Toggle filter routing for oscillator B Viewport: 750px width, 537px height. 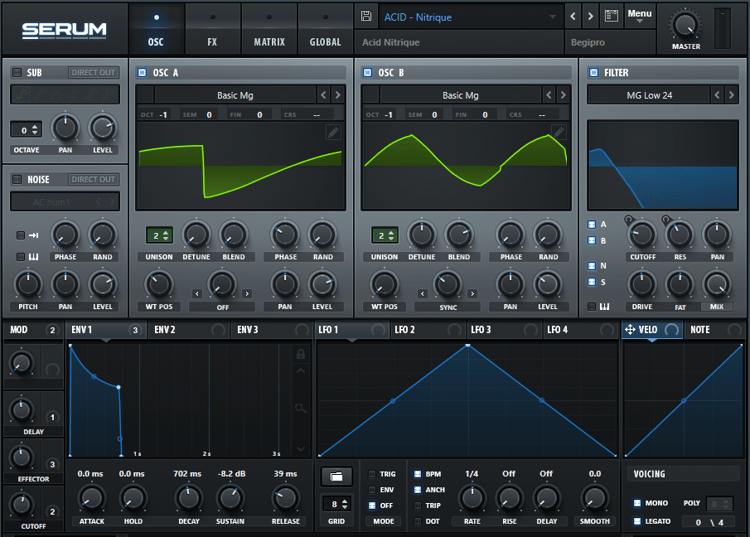pyautogui.click(x=592, y=240)
